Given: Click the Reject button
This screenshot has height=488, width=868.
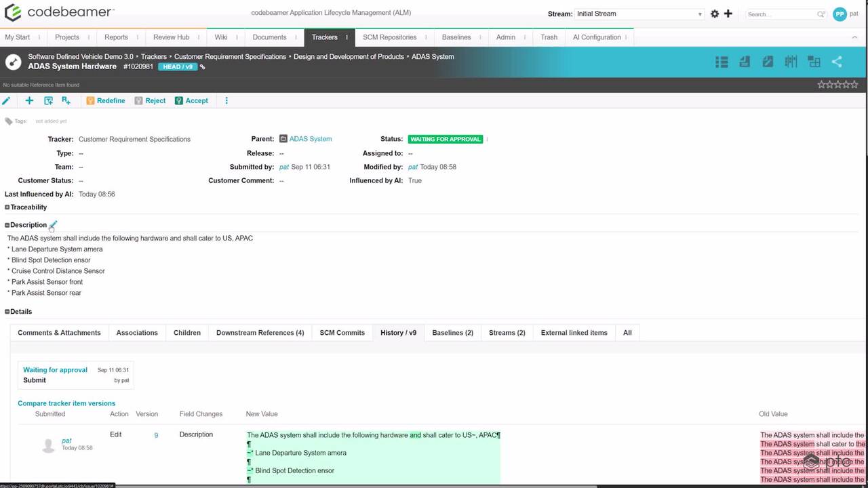Looking at the screenshot, I should pyautogui.click(x=150, y=100).
